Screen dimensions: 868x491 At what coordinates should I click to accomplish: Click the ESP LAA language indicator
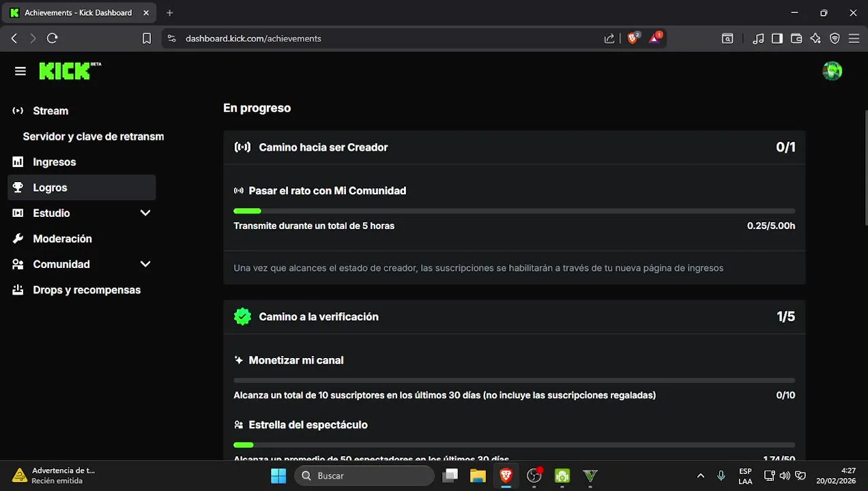tap(745, 475)
